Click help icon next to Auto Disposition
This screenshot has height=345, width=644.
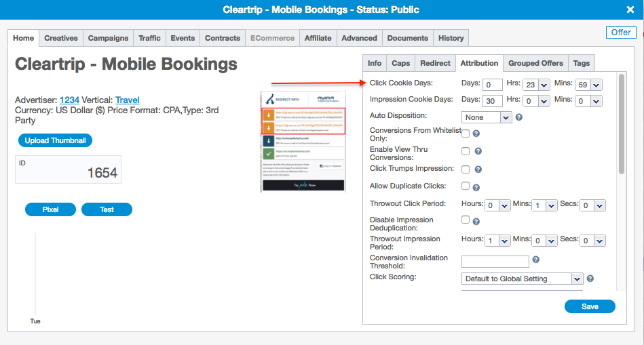(x=518, y=117)
